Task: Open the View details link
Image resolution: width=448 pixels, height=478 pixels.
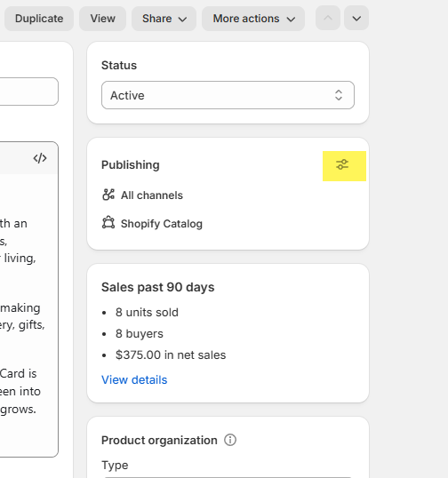Action: coord(134,380)
